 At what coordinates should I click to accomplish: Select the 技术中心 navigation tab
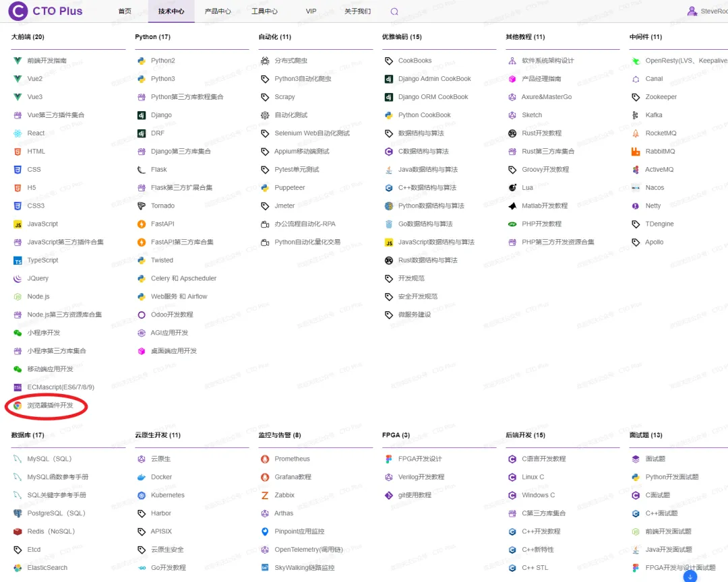tap(171, 11)
